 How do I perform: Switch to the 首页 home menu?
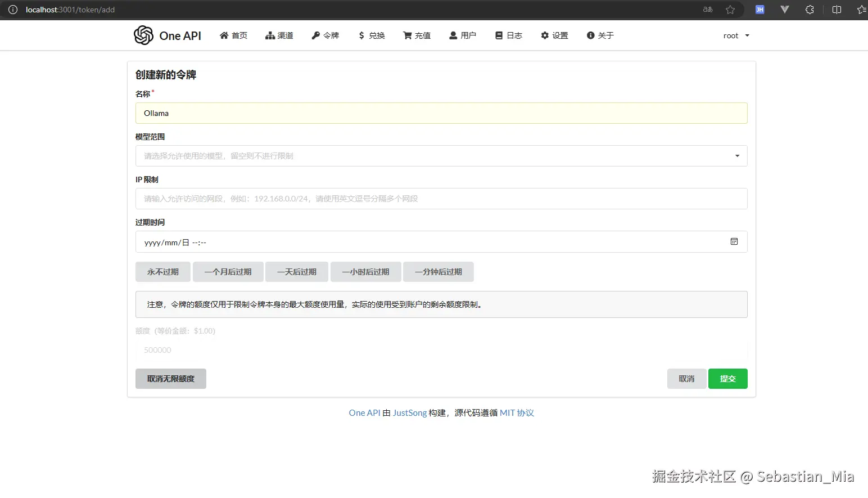[x=233, y=35]
